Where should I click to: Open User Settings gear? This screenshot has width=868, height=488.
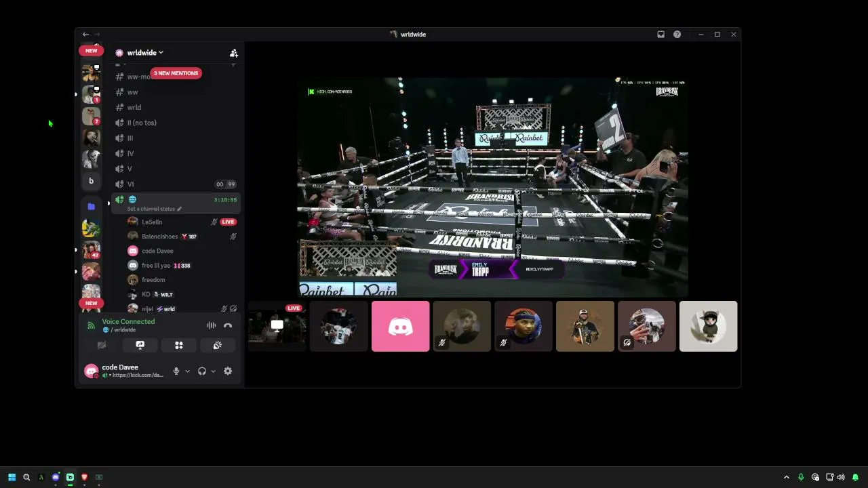coord(228,371)
